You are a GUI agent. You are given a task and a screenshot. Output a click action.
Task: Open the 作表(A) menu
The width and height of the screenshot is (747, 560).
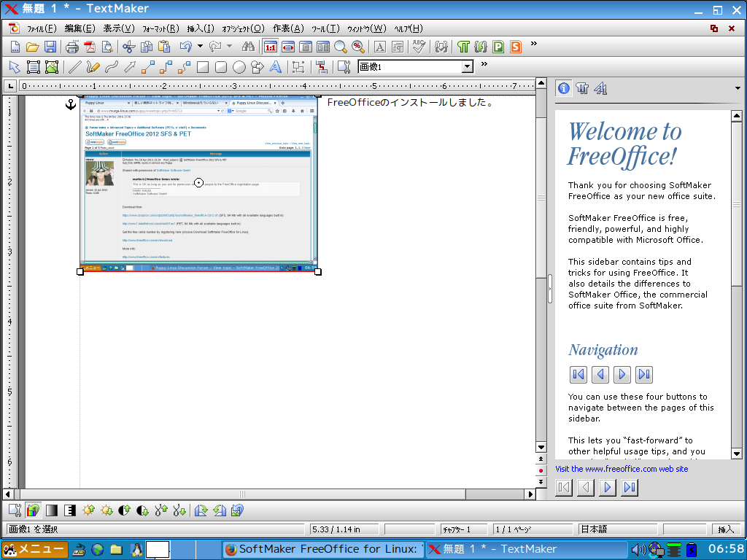tap(287, 28)
